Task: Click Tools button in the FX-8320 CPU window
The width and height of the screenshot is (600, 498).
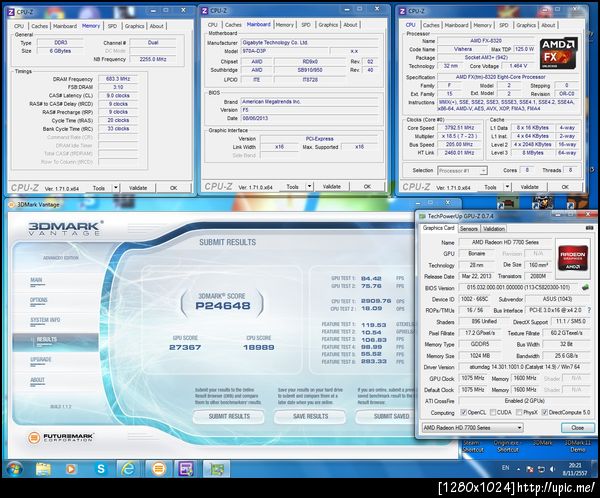Action: tap(490, 187)
